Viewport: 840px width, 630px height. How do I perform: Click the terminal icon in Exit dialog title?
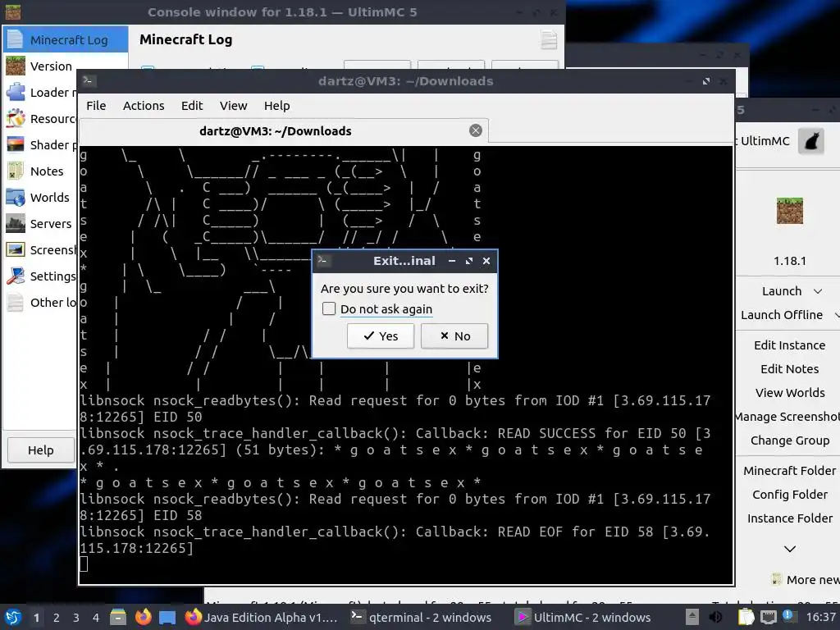coord(322,260)
